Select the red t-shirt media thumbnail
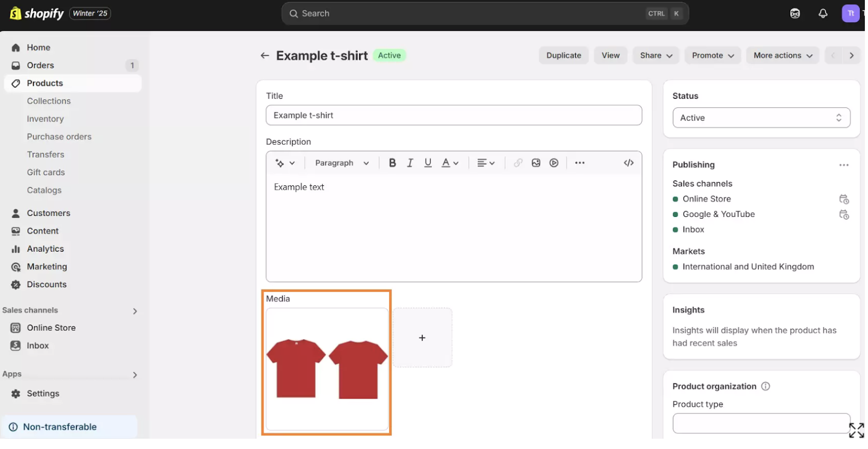The image size is (868, 449). pyautogui.click(x=327, y=369)
